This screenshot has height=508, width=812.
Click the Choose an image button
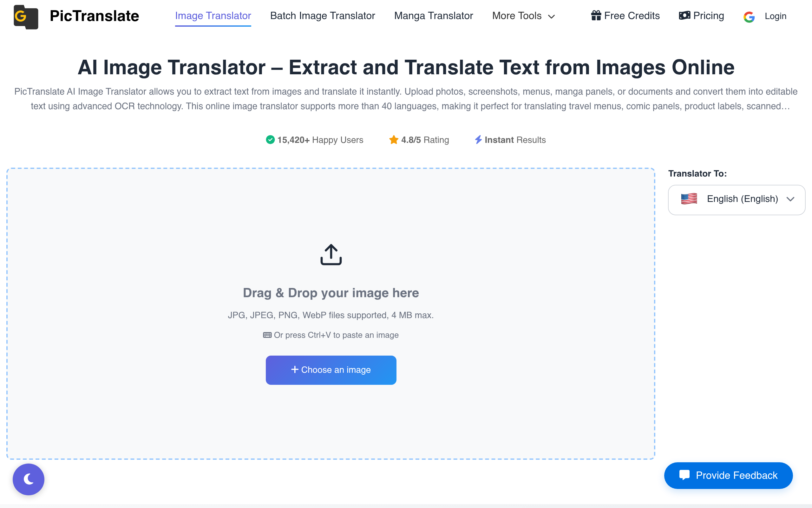click(x=331, y=370)
